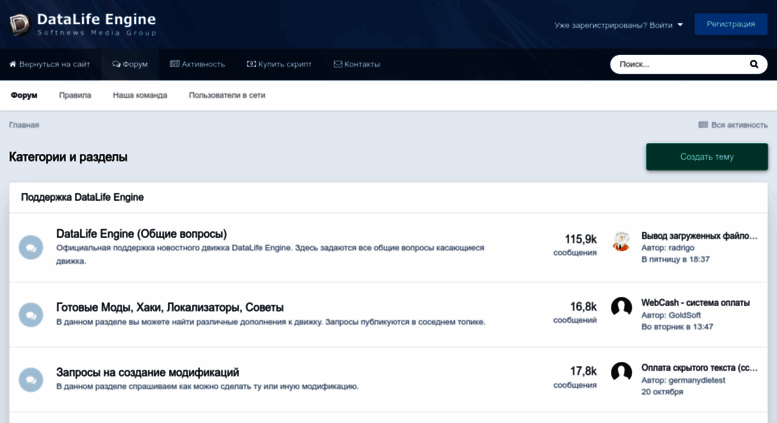777x423 pixels.
Task: Expand the Войти login dropdown arrow
Action: (680, 25)
